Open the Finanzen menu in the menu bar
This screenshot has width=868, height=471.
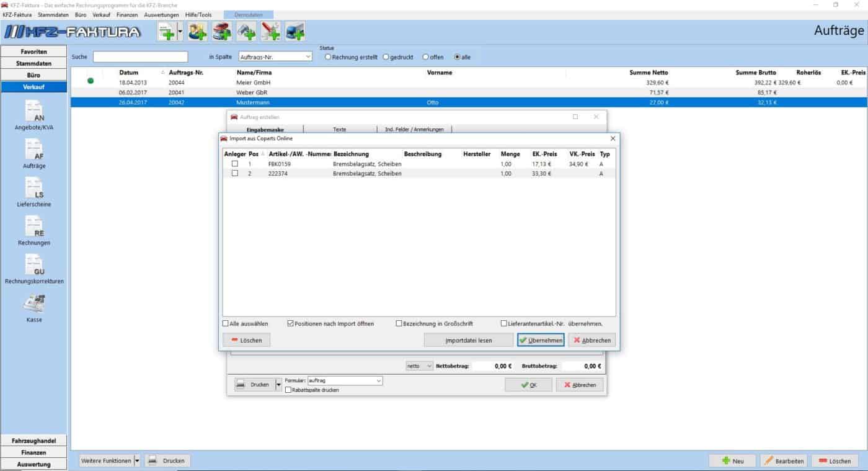pyautogui.click(x=128, y=14)
